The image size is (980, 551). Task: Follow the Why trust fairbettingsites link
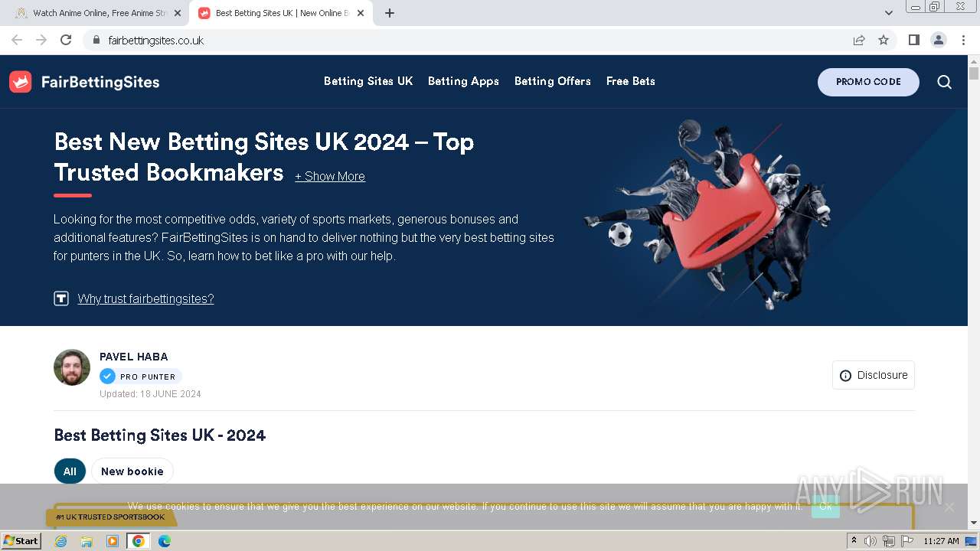[x=145, y=298]
